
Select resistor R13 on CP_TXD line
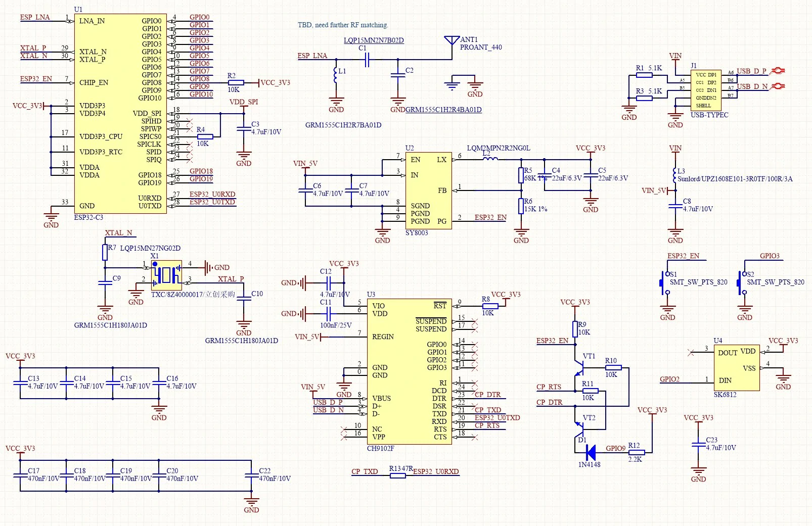pyautogui.click(x=397, y=475)
